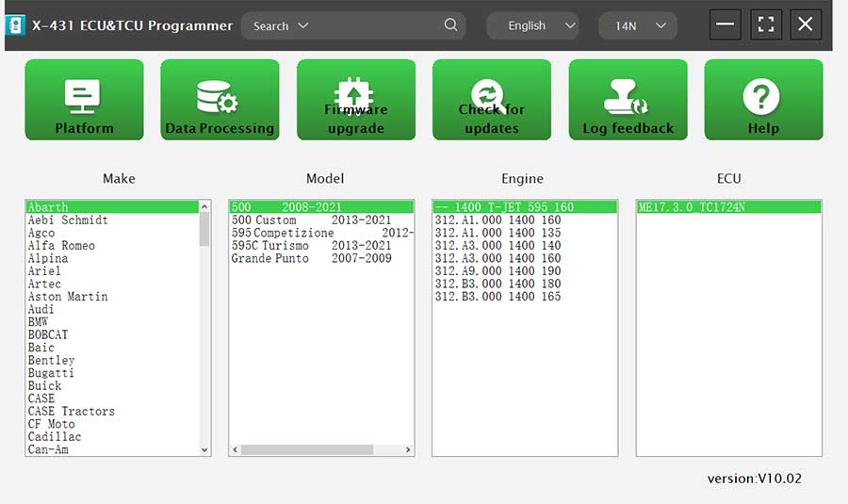This screenshot has height=504, width=848.
Task: Select CF Moto make
Action: 112,423
